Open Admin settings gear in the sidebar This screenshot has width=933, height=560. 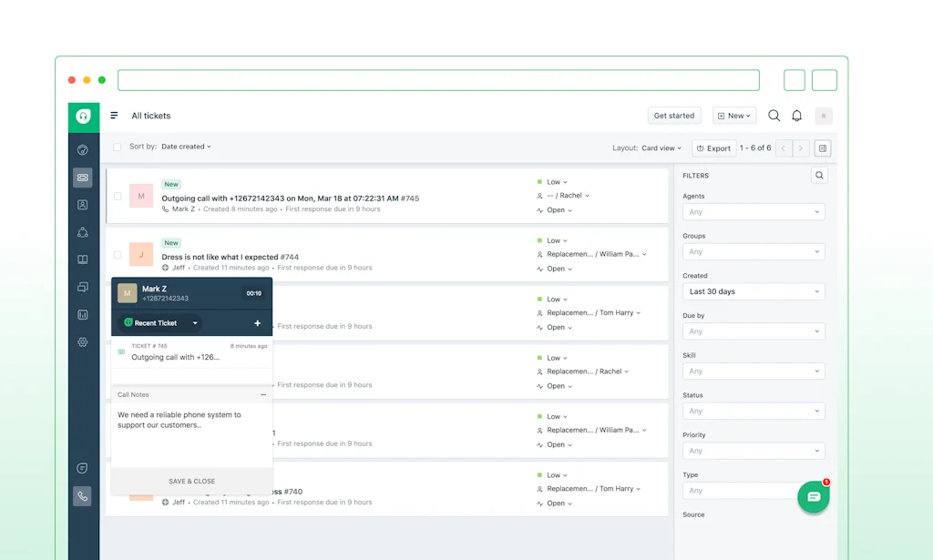point(83,341)
